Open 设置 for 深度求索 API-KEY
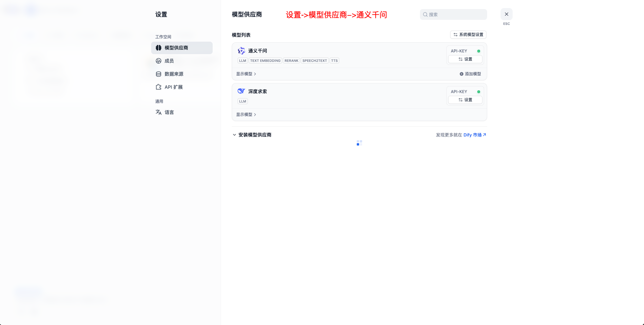The height and width of the screenshot is (325, 644). pyautogui.click(x=465, y=100)
